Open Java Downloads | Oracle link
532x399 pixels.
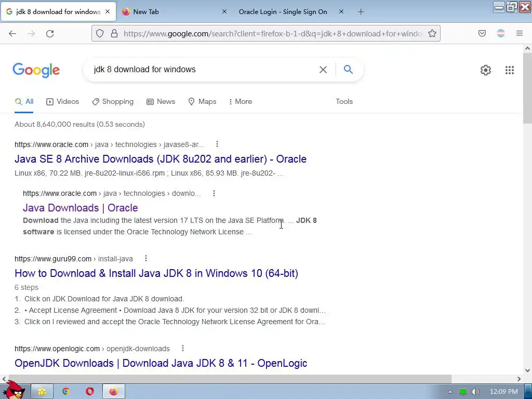(x=81, y=208)
